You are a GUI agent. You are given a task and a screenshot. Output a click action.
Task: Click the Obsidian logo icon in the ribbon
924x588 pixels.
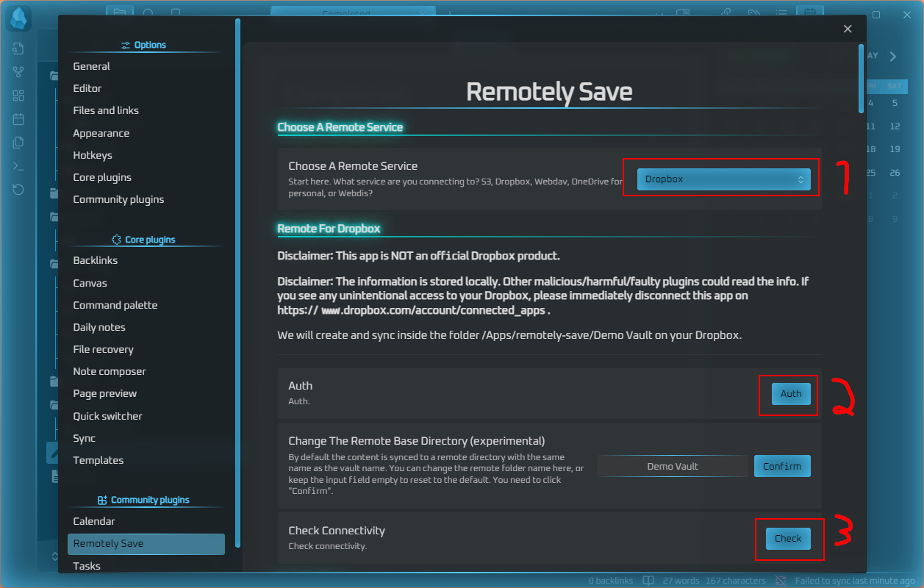click(18, 18)
